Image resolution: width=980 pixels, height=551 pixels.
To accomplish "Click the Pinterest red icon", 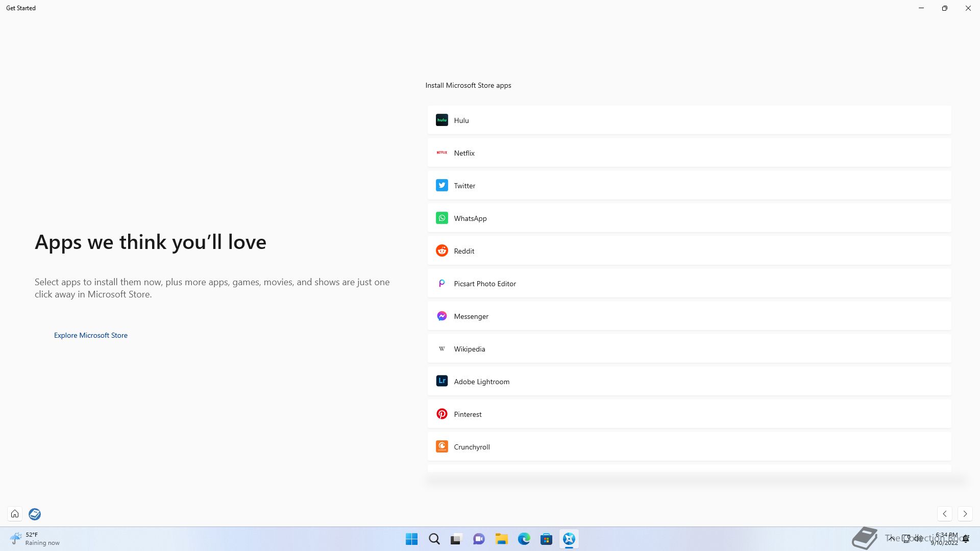I will pos(442,414).
